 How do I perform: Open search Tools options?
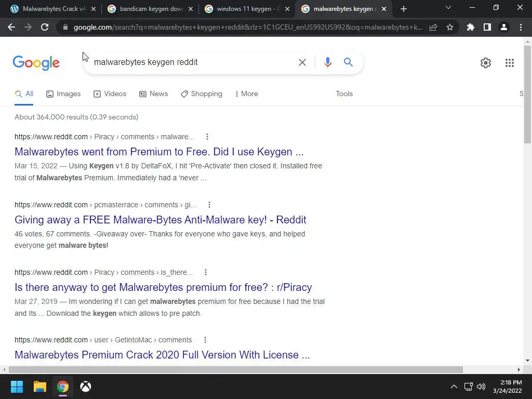pyautogui.click(x=344, y=94)
